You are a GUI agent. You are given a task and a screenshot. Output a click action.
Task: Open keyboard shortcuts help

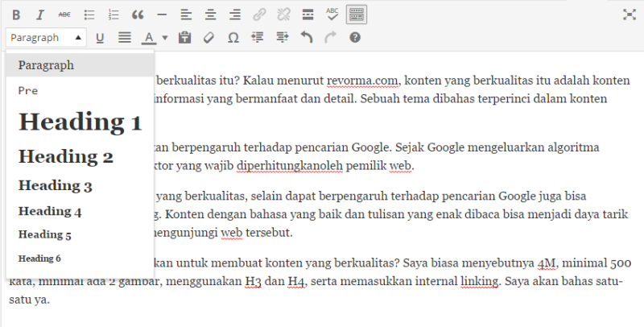click(355, 38)
